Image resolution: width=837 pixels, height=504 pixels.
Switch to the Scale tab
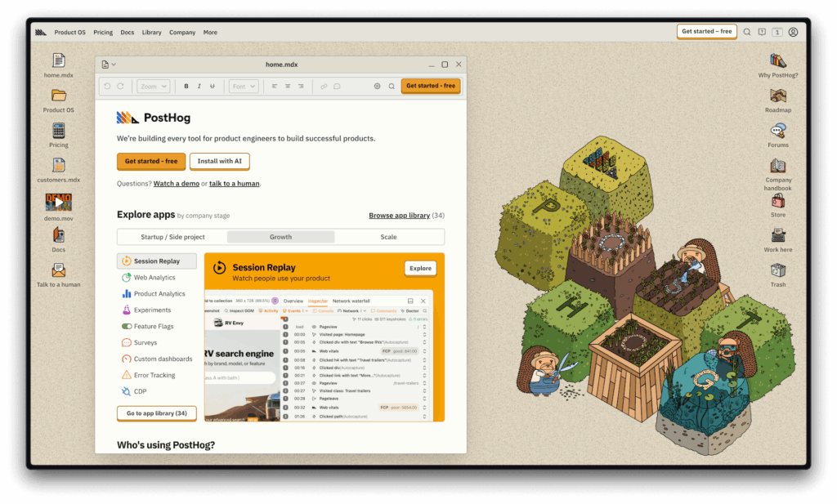pos(388,237)
